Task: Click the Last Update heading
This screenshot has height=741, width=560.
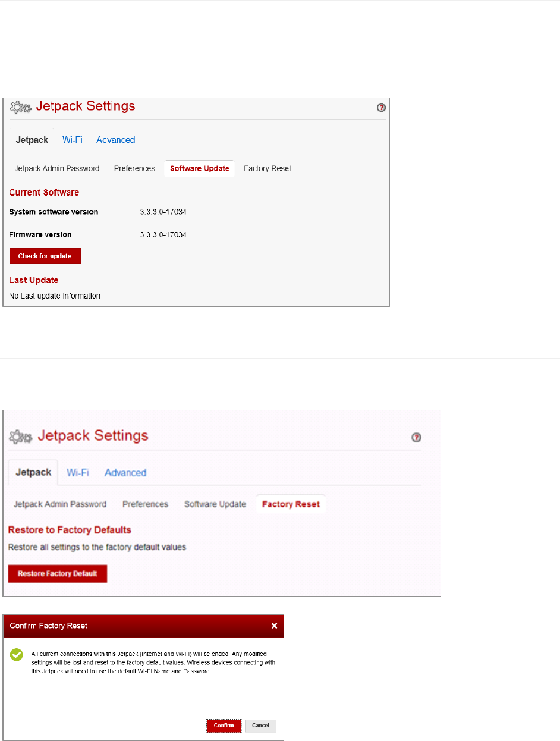Action: coord(33,280)
